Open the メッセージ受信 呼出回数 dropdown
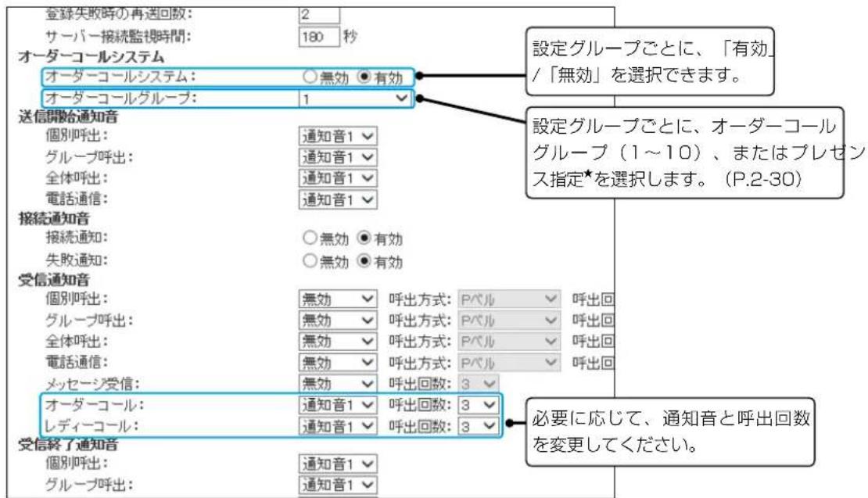Viewport: 868px width, 498px height. (x=479, y=383)
